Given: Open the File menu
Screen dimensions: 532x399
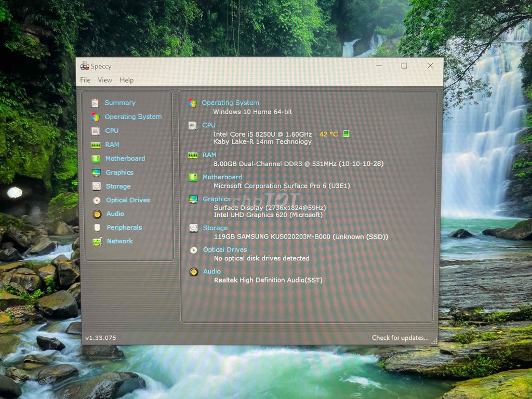Looking at the screenshot, I should 85,80.
